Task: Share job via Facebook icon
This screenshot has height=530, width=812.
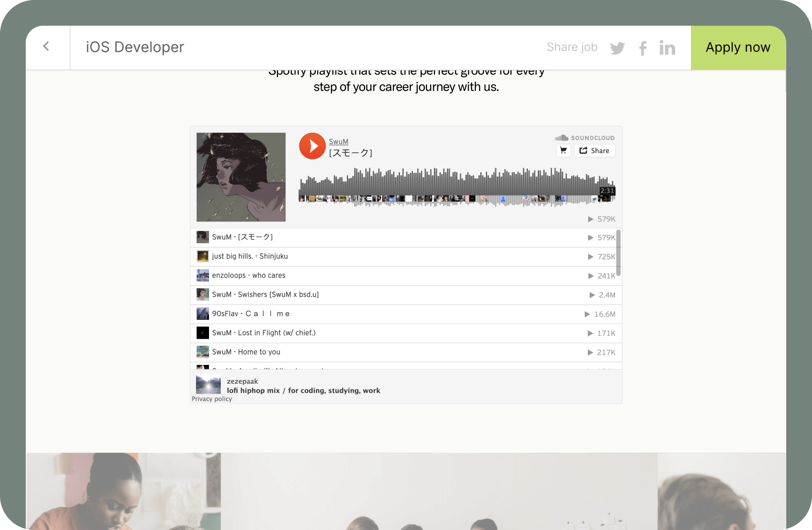Action: click(642, 48)
